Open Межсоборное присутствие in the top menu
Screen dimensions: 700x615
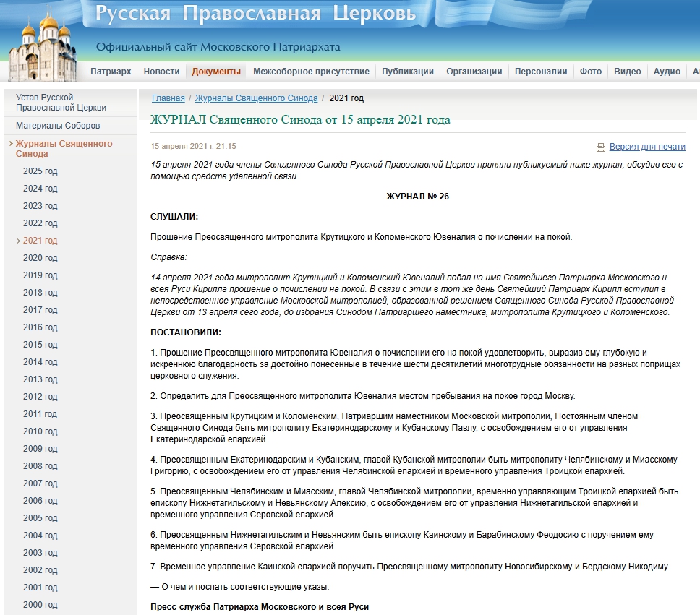click(311, 72)
